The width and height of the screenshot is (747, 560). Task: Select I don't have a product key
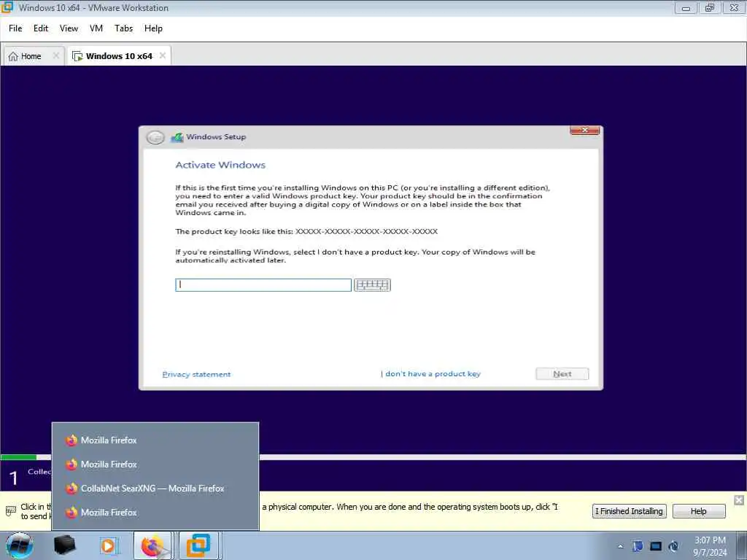pyautogui.click(x=430, y=374)
